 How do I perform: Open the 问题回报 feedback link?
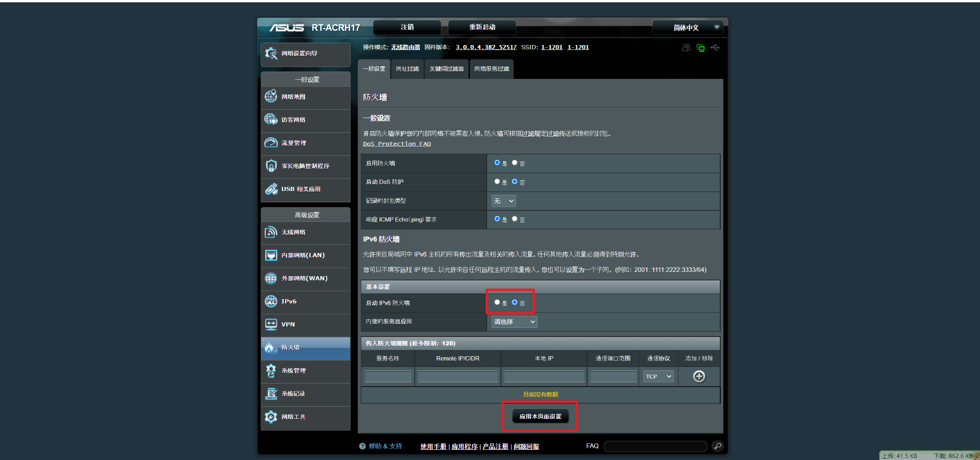coord(526,446)
